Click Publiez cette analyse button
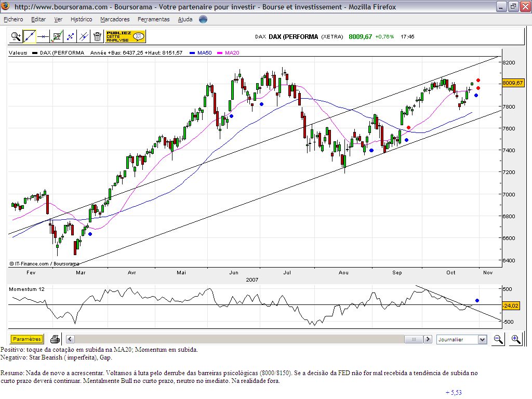 coord(126,36)
